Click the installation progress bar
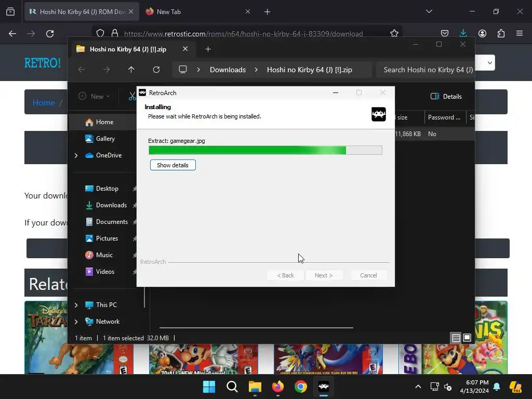Viewport: 532px width, 399px height. [265, 150]
